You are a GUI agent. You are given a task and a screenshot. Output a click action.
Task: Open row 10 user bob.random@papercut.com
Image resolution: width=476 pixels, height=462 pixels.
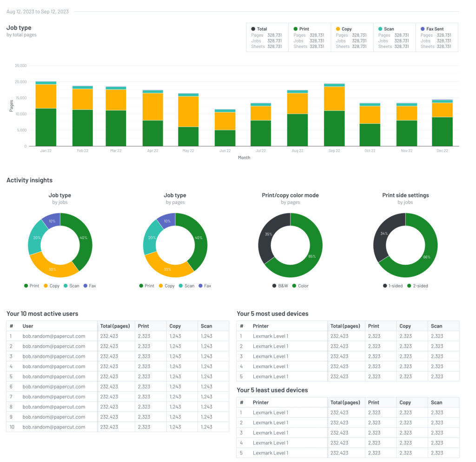click(x=54, y=427)
